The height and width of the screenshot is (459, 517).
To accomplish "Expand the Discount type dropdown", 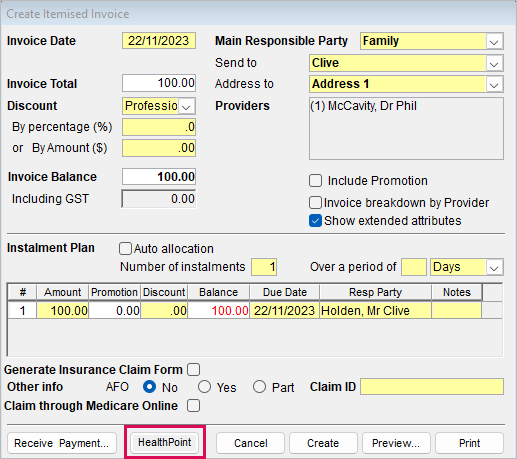I will 186,106.
